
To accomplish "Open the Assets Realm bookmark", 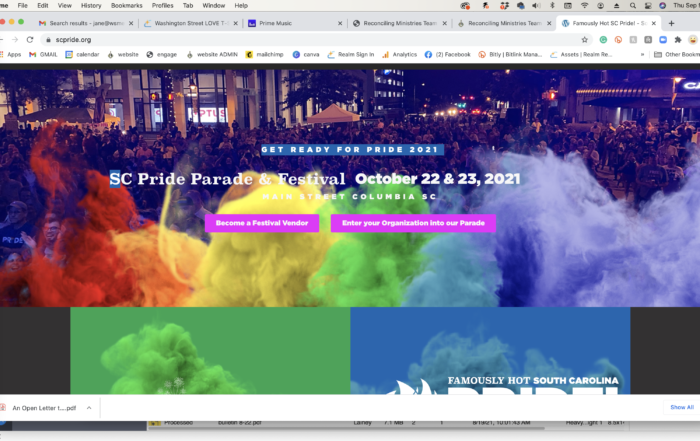I will pyautogui.click(x=581, y=54).
